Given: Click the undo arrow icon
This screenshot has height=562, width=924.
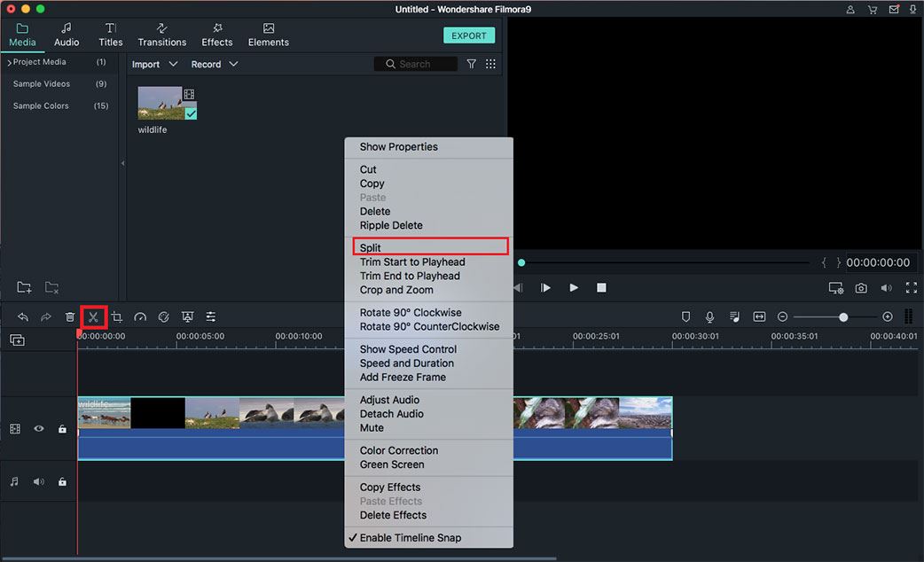Looking at the screenshot, I should (x=23, y=316).
